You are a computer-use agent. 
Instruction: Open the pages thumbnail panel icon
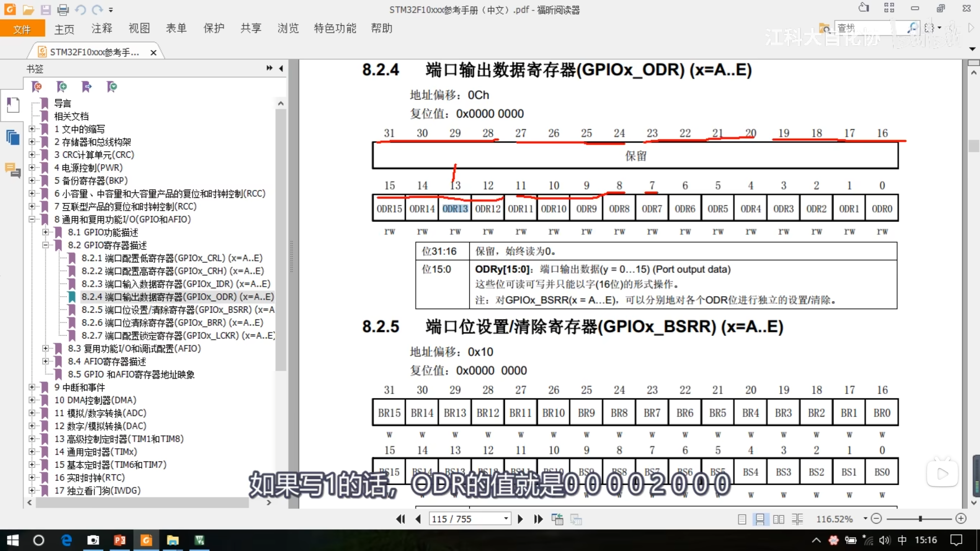point(13,137)
